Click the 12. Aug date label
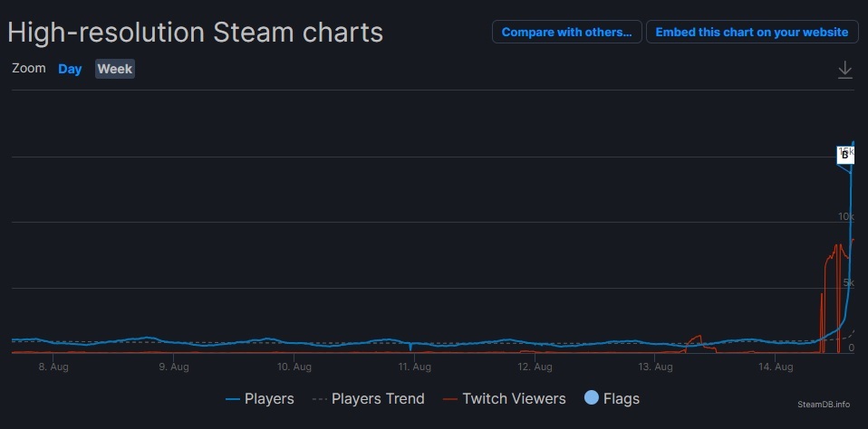Image resolution: width=868 pixels, height=429 pixels. tap(535, 367)
